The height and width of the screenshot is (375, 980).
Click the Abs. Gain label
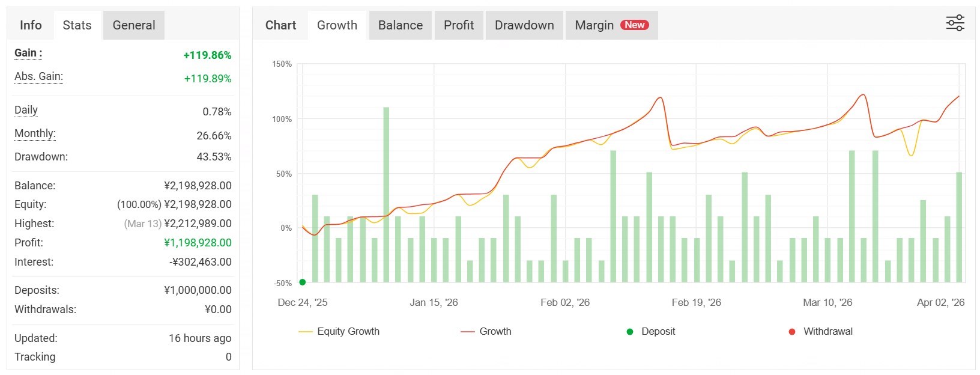coord(38,76)
